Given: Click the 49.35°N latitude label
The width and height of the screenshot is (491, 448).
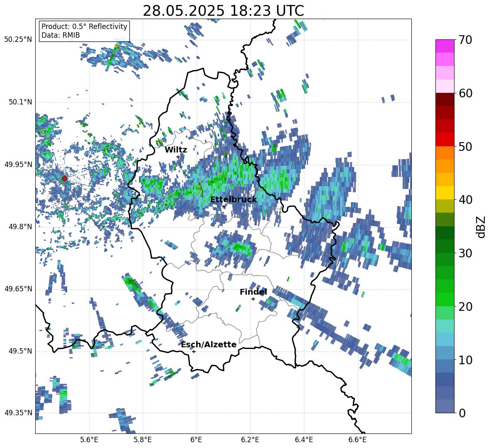Looking at the screenshot, I should [x=18, y=413].
